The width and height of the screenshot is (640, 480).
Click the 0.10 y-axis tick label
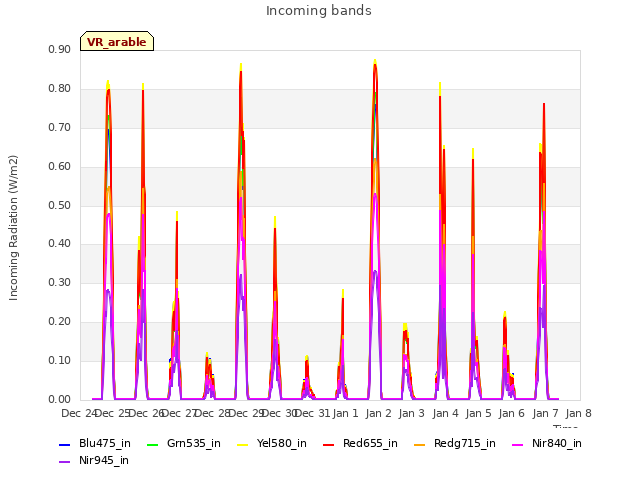(60, 360)
